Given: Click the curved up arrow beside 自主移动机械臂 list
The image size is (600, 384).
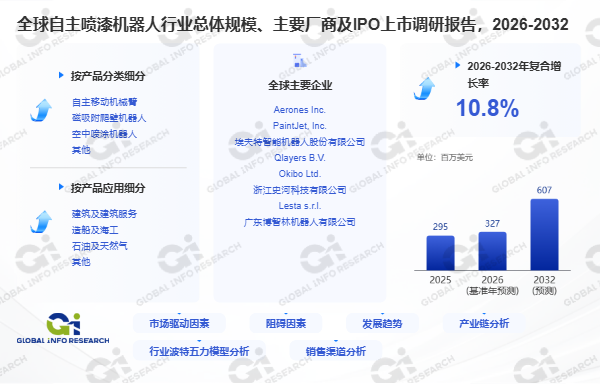Looking at the screenshot, I should [x=41, y=111].
